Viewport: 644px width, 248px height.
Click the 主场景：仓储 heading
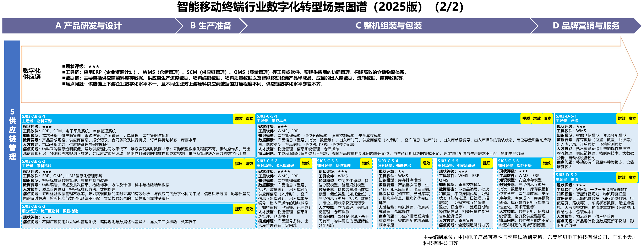coord(567,121)
